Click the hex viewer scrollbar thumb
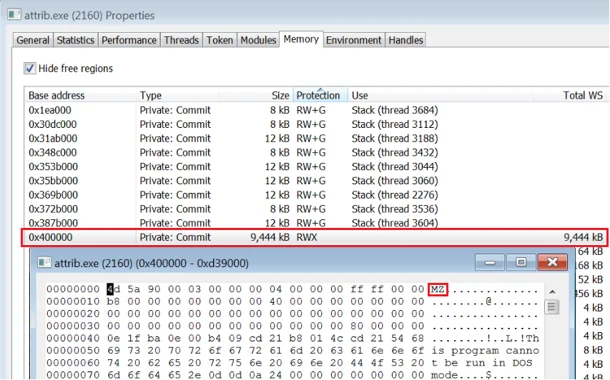The image size is (610, 380). coord(552,307)
